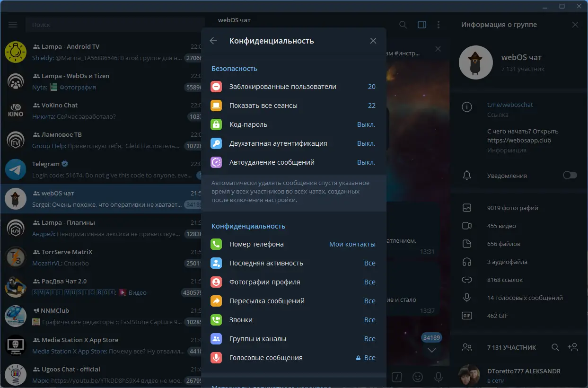The image size is (588, 388).
Task: Click Все value next to Звонки
Action: [x=370, y=320]
